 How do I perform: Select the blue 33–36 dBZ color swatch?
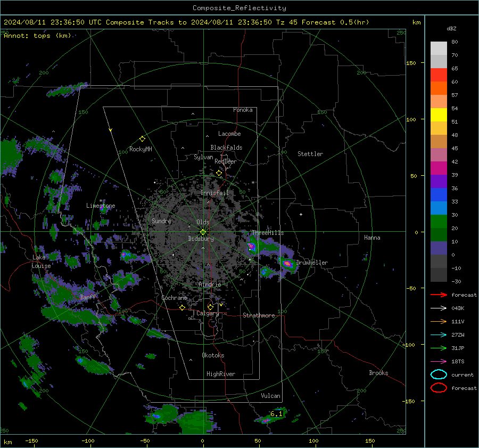439,195
